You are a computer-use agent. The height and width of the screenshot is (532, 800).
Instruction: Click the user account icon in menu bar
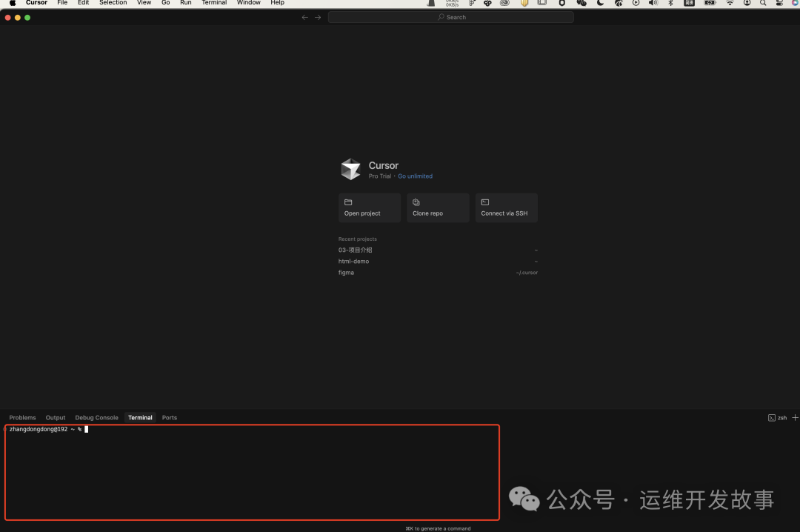click(747, 2)
